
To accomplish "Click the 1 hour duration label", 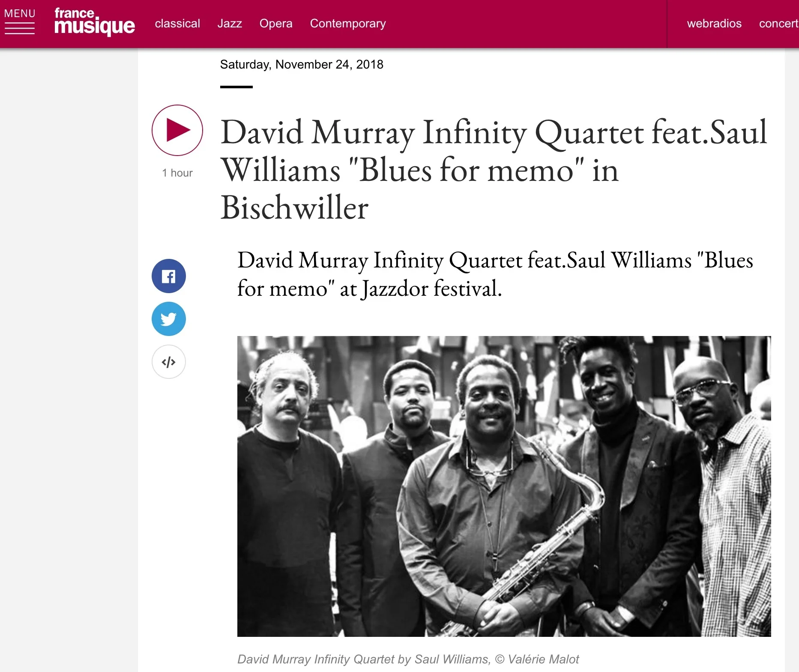I will 177,173.
